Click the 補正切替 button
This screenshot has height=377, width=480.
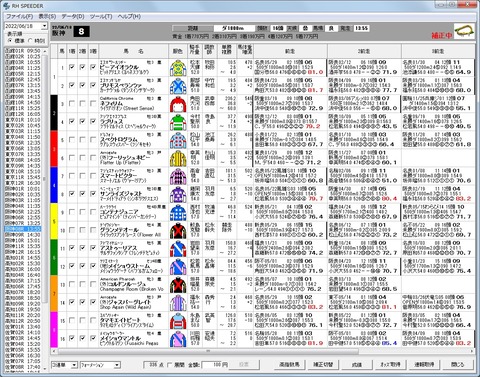coord(323,365)
